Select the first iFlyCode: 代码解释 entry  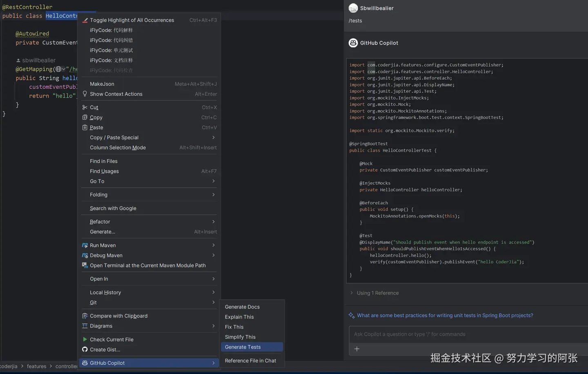(x=149, y=30)
